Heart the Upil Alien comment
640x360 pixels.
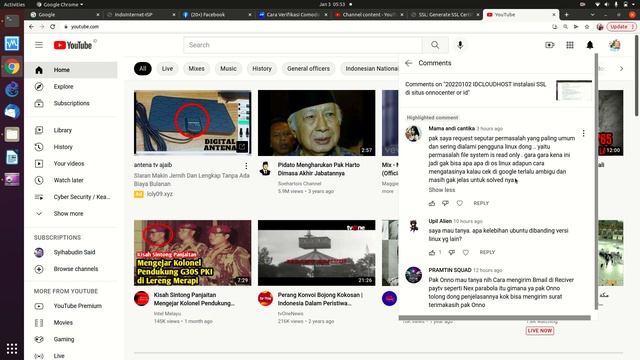466,252
